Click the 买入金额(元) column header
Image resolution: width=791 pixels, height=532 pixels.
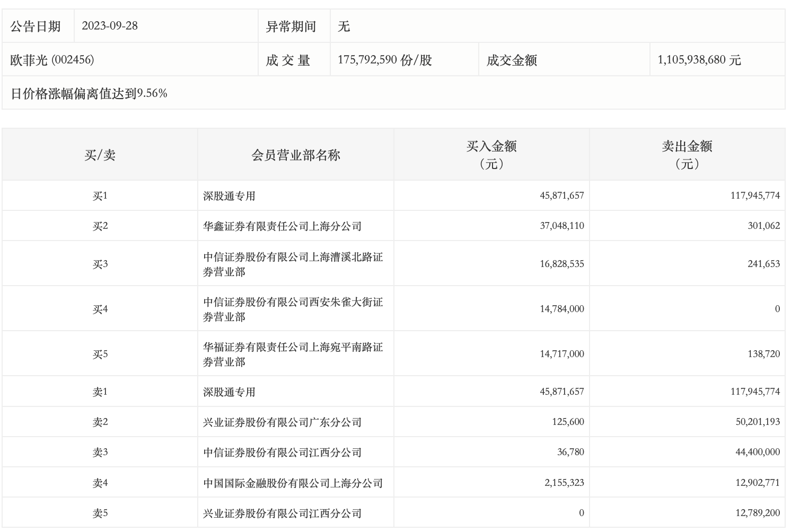(491, 155)
